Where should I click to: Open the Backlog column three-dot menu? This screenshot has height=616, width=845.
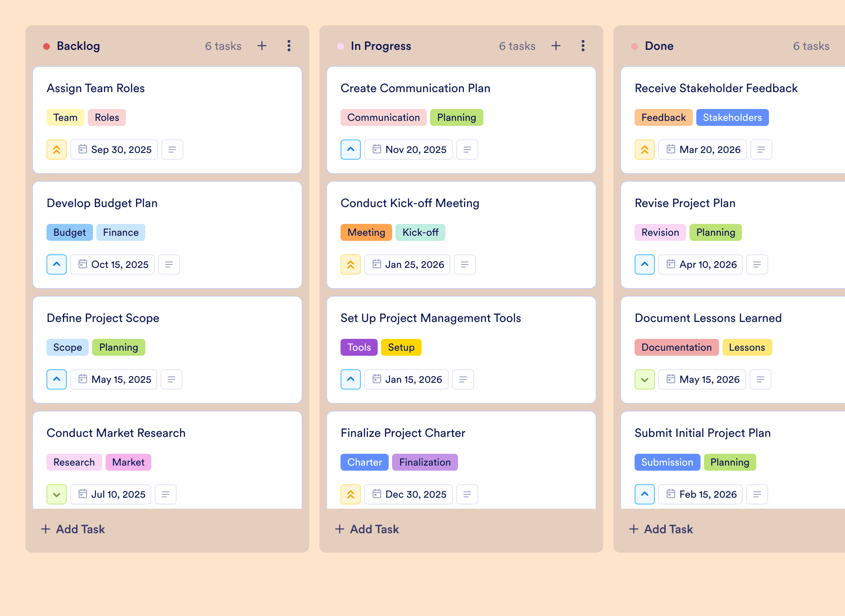[x=289, y=46]
